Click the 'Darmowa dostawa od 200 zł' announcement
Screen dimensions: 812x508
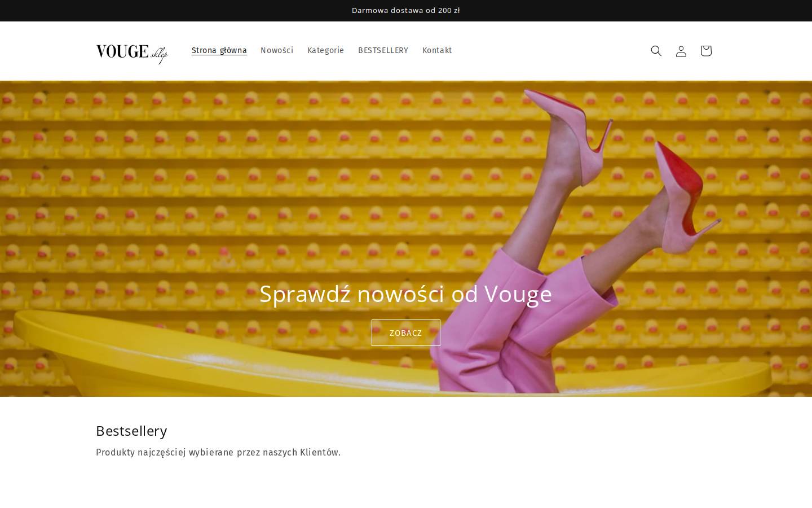click(405, 11)
